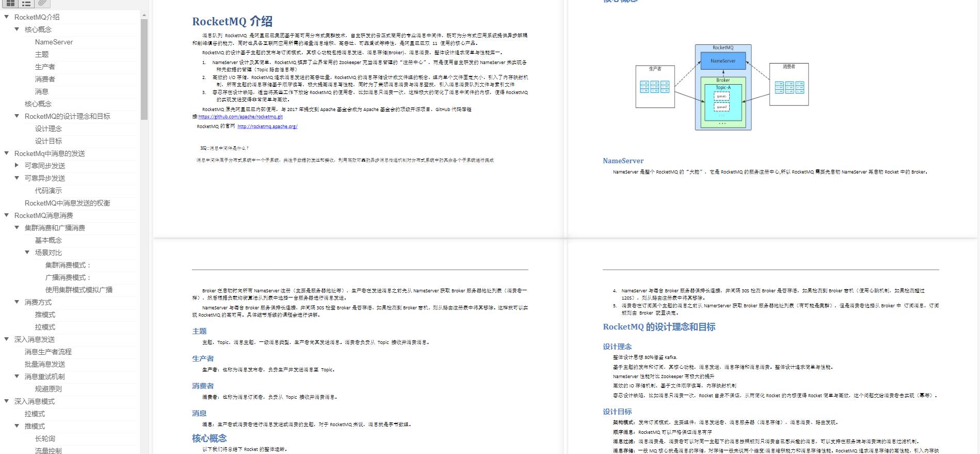Click NameServer box in the diagram
Screen dimensions: 980x454
click(x=722, y=61)
